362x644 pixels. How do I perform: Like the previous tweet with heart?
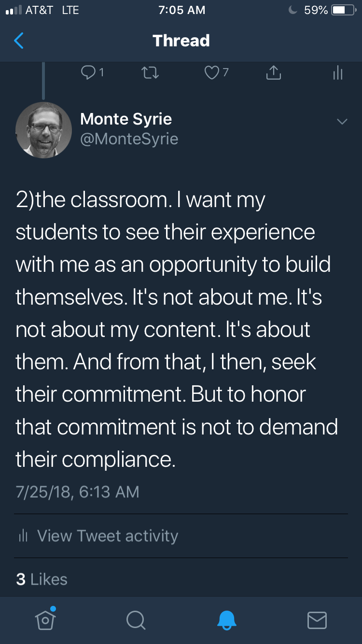tap(211, 72)
